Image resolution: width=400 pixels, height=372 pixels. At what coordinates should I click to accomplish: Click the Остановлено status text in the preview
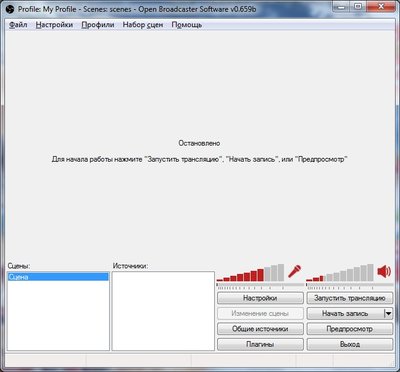pos(199,143)
